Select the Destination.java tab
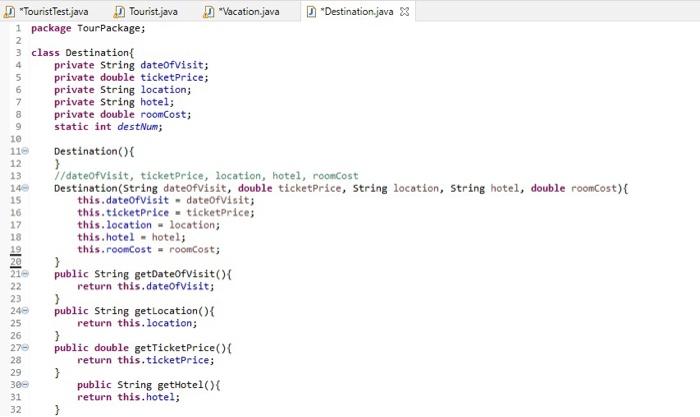 358,11
